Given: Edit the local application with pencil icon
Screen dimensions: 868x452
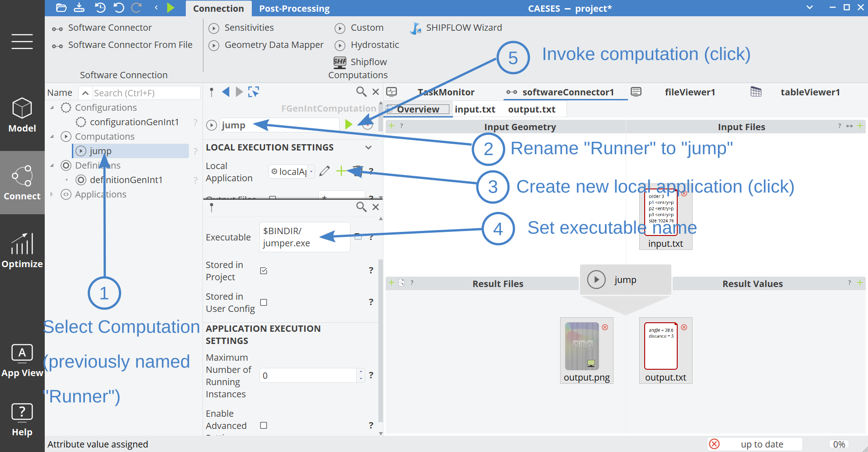Looking at the screenshot, I should [324, 171].
